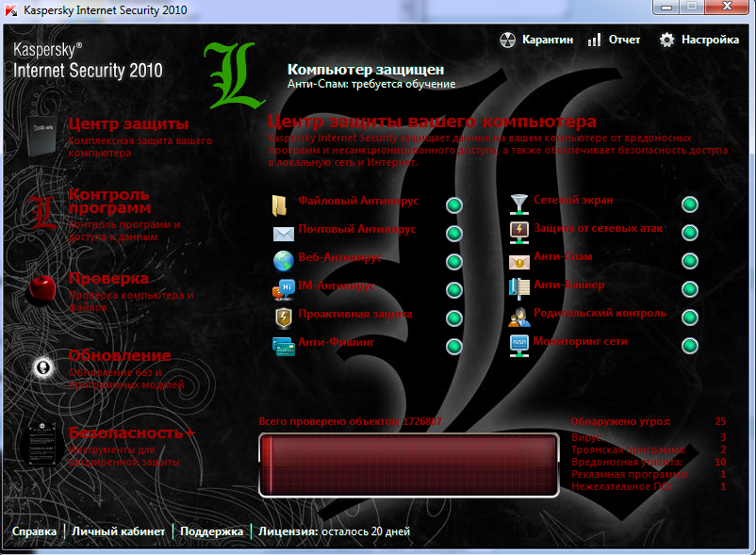This screenshot has height=555, width=756.
Task: Click the warning envelope icon for Анти-Спам
Action: pyautogui.click(x=519, y=262)
